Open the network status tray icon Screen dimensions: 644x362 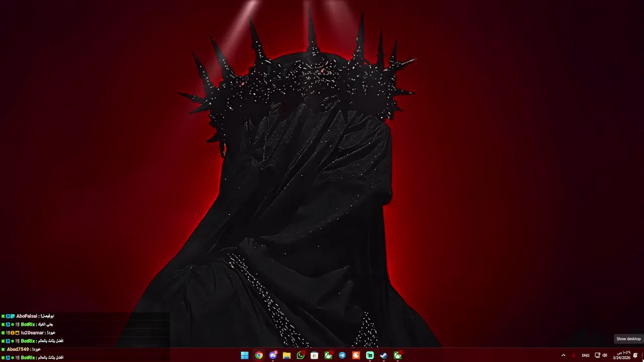click(597, 355)
